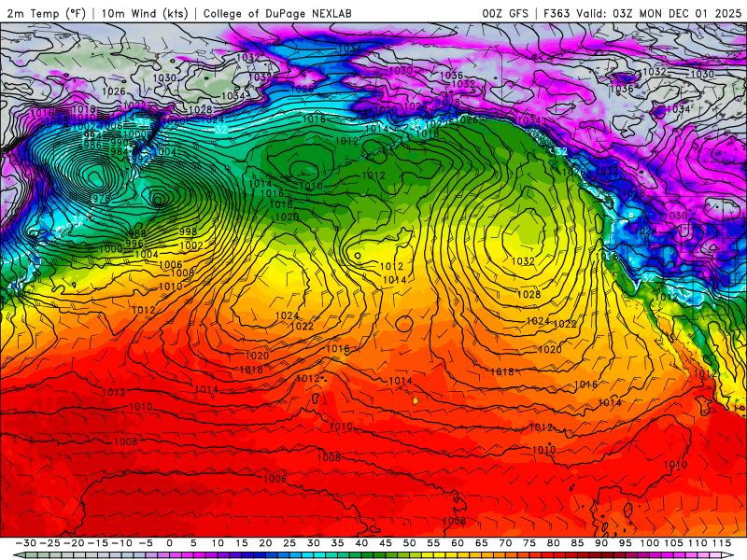Click the '10m Wind (kts)' header label
This screenshot has width=747, height=560.
click(x=145, y=13)
